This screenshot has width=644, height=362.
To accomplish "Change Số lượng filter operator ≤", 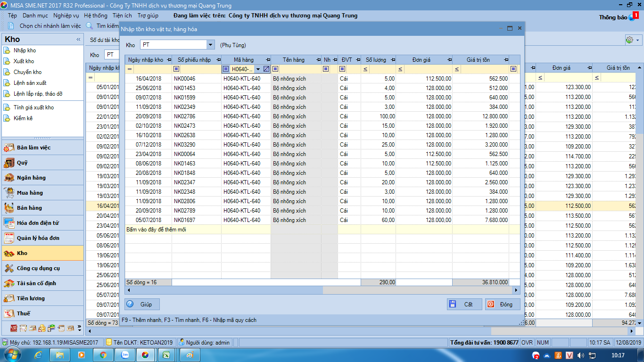I will coord(365,69).
